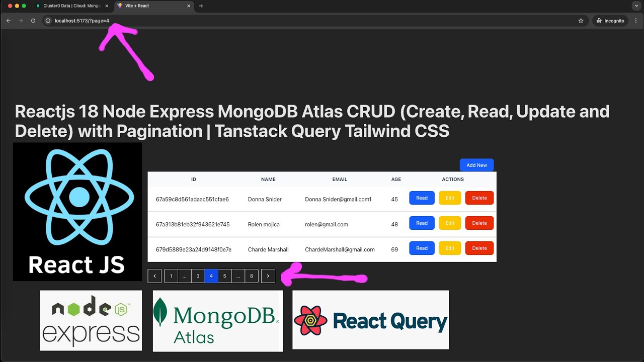Screen dimensions: 644x362
Task: Reload the page with the refresh icon
Action: [33, 21]
